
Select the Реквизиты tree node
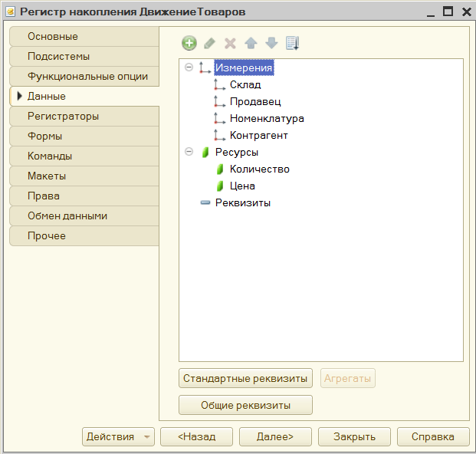click(243, 203)
